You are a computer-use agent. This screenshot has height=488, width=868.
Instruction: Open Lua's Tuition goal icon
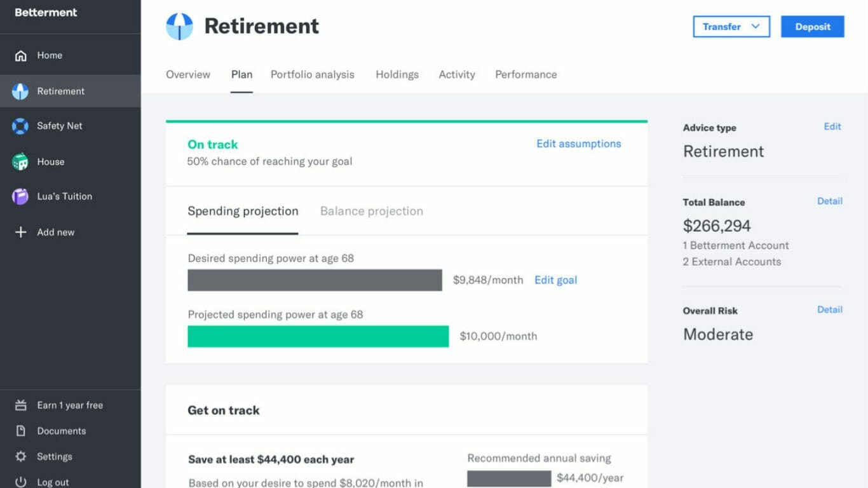click(20, 196)
